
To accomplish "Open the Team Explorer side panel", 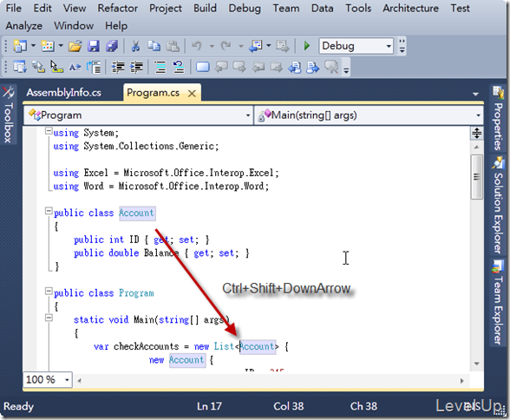I will click(498, 303).
